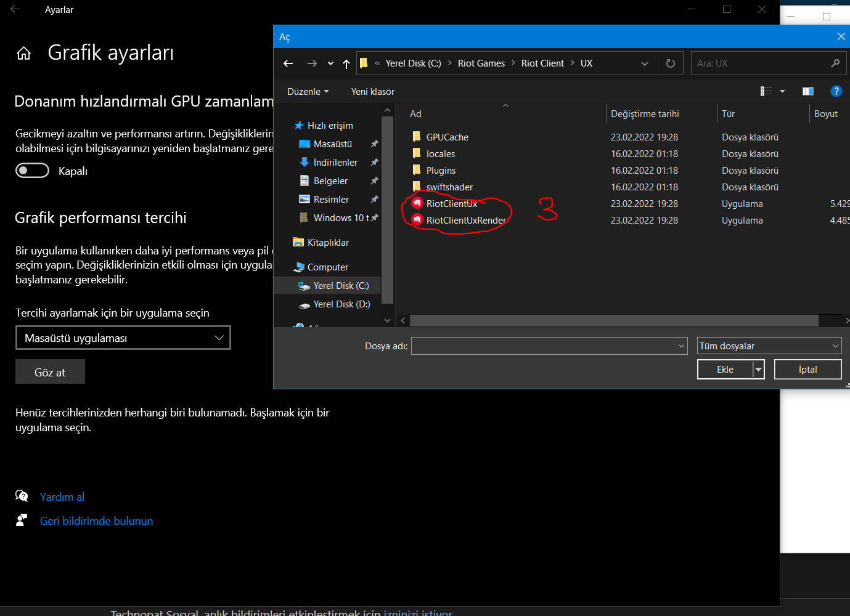The image size is (850, 616).
Task: Click the Dosya klasörü type of GPUCache
Action: (x=750, y=137)
